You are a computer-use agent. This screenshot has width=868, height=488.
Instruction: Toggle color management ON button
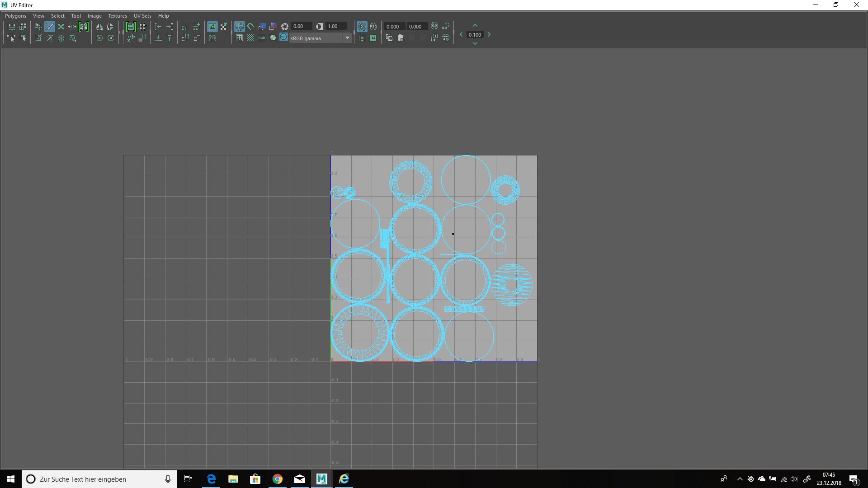283,38
